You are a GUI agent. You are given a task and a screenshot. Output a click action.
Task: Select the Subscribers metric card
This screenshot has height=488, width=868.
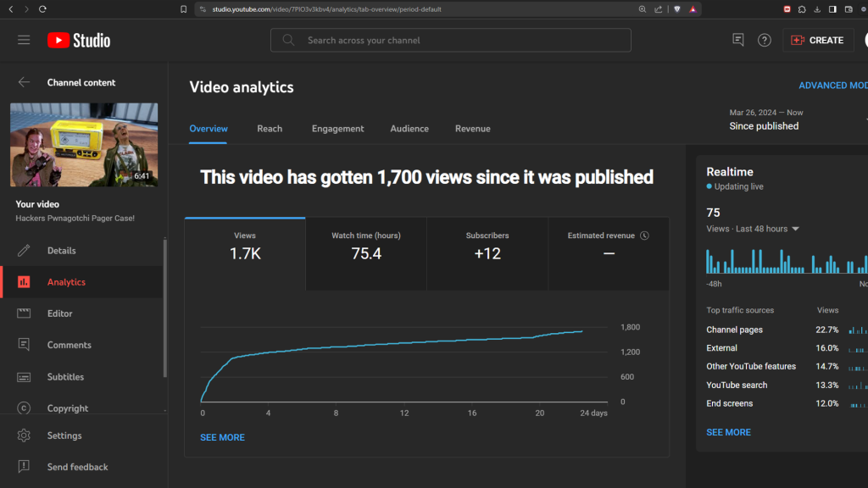pyautogui.click(x=487, y=254)
